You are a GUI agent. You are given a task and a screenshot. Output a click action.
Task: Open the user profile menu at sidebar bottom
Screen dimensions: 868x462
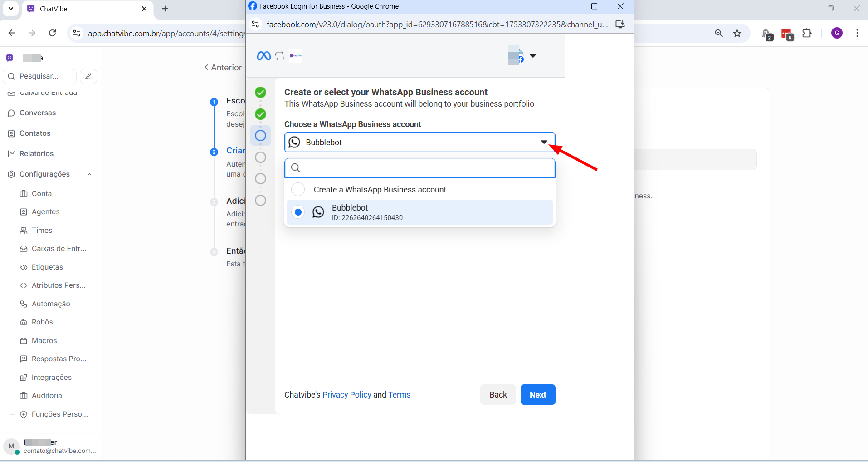(50, 447)
